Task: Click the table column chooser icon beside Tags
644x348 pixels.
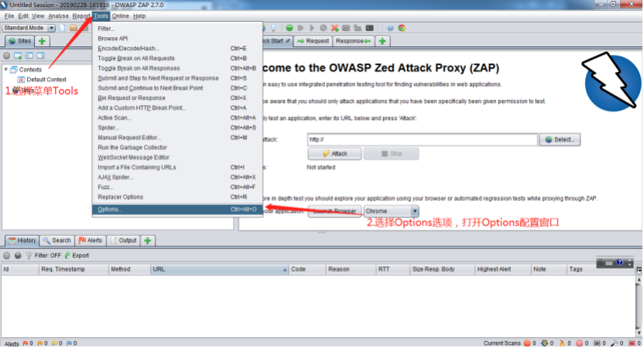Action: (639, 270)
